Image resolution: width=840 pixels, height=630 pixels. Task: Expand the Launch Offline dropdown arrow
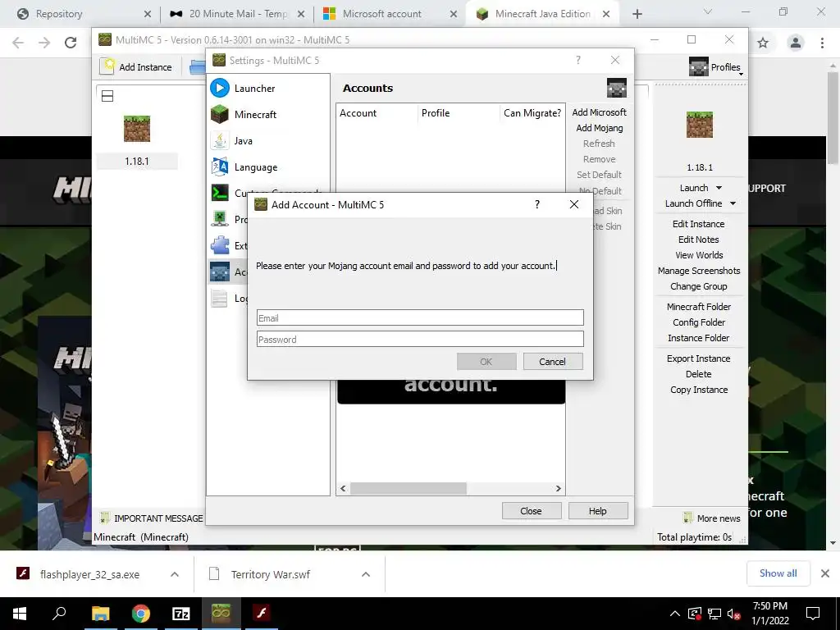tap(733, 203)
